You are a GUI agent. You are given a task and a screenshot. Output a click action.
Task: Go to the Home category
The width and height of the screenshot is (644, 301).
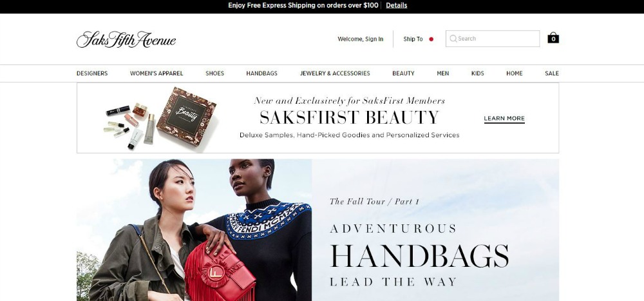pyautogui.click(x=514, y=73)
